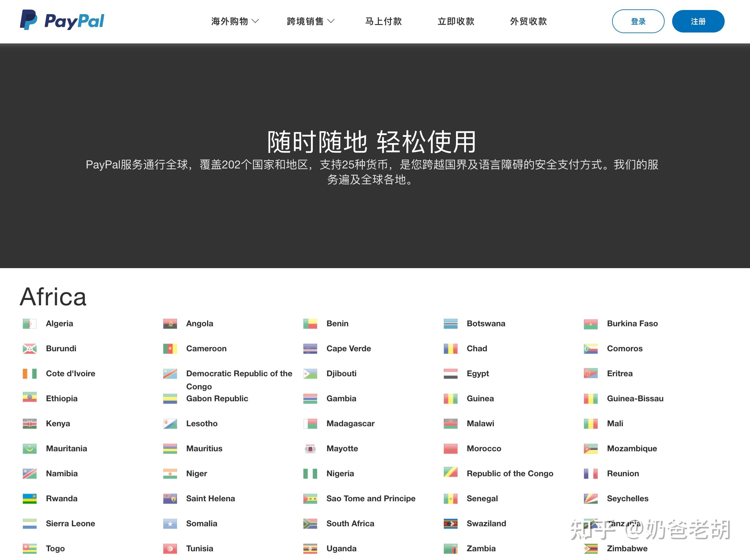This screenshot has height=560, width=750.
Task: Select the Ghana-colored Senegal flag icon
Action: tap(450, 498)
